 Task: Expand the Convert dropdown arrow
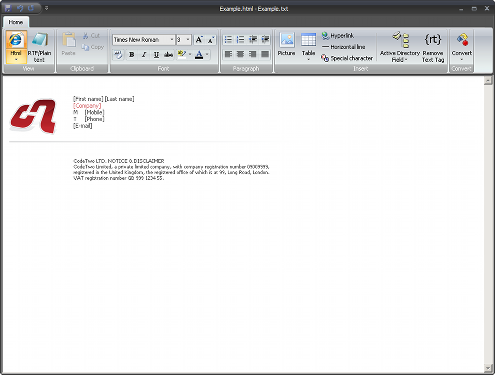tap(462, 60)
